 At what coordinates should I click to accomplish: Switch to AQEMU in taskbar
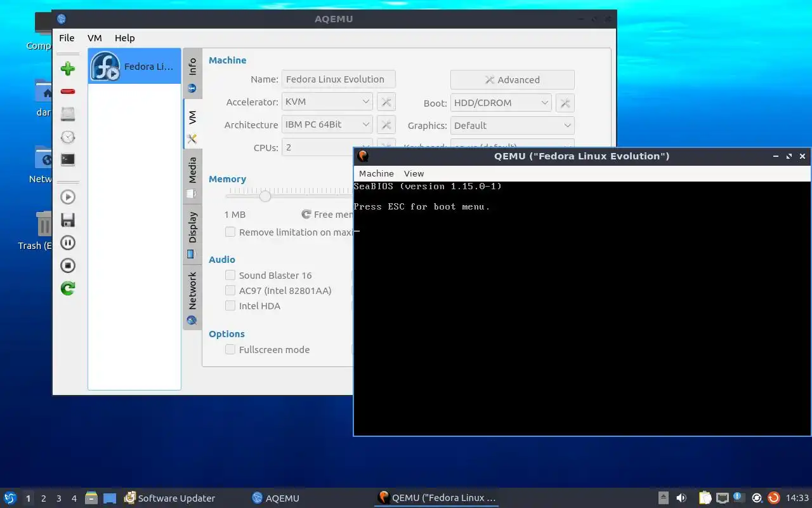[x=275, y=498]
